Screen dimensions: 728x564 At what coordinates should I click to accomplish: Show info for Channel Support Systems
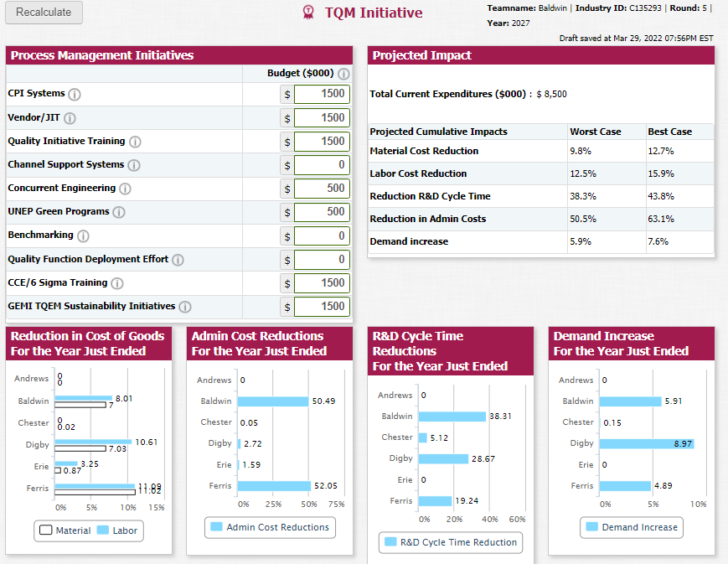[x=134, y=165]
